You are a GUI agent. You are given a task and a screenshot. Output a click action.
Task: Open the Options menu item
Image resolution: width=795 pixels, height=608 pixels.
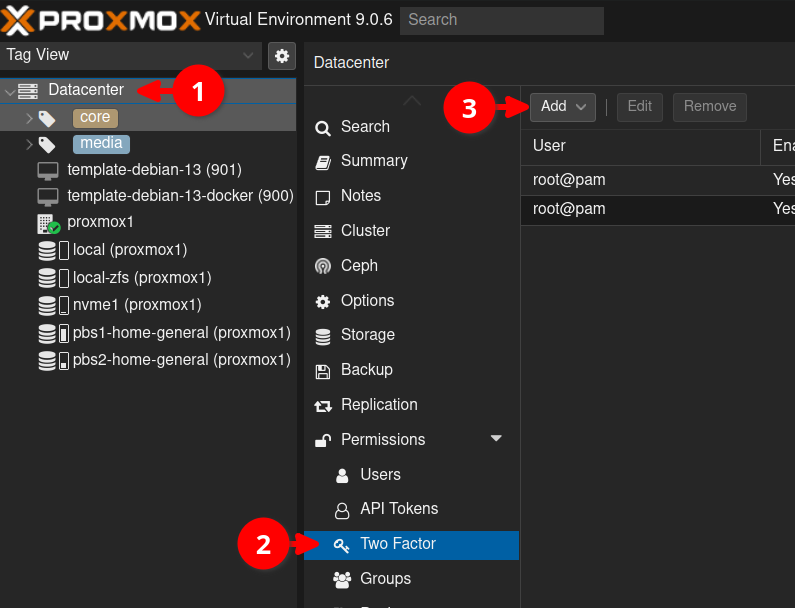coord(411,301)
